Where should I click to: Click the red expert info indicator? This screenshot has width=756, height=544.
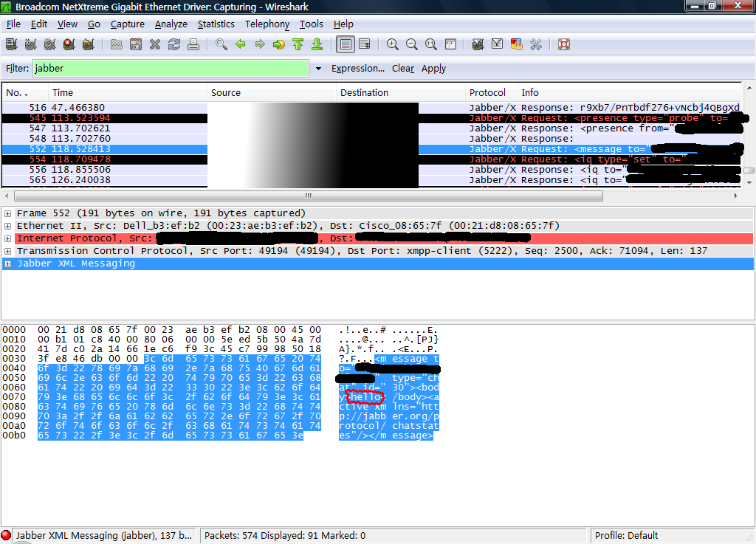point(6,535)
